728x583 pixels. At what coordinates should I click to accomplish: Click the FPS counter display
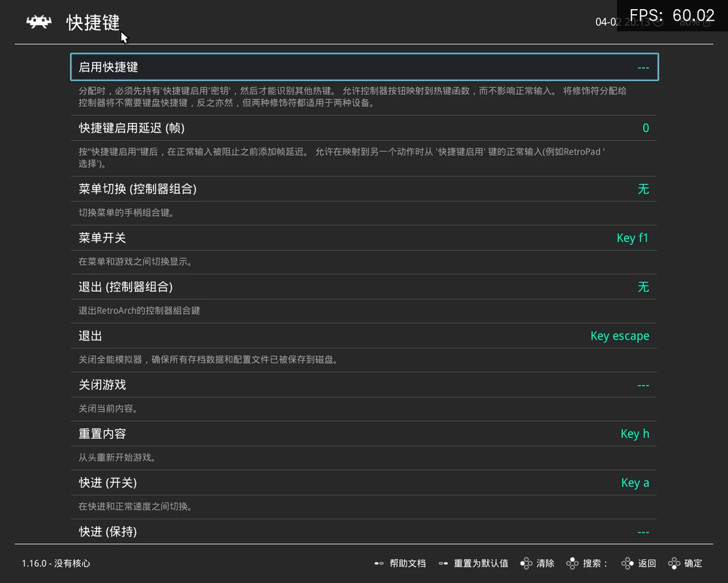672,15
